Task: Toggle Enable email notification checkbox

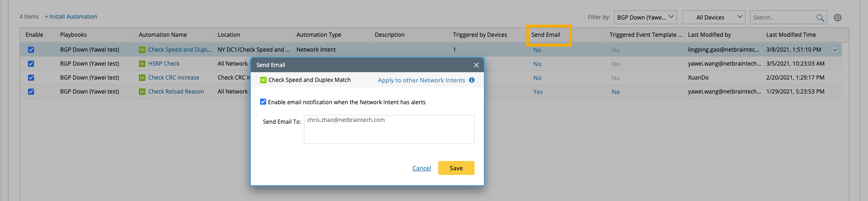Action: tap(263, 102)
